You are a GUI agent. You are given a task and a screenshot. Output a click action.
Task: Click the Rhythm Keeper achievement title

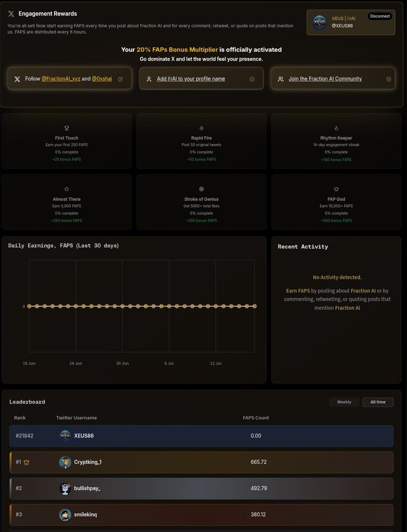(x=337, y=138)
